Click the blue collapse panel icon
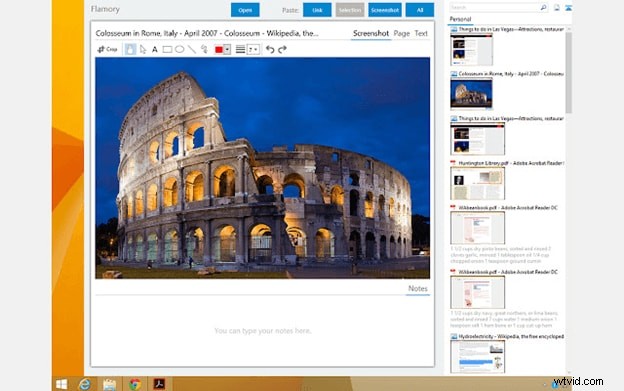The image size is (624, 391). point(568,7)
